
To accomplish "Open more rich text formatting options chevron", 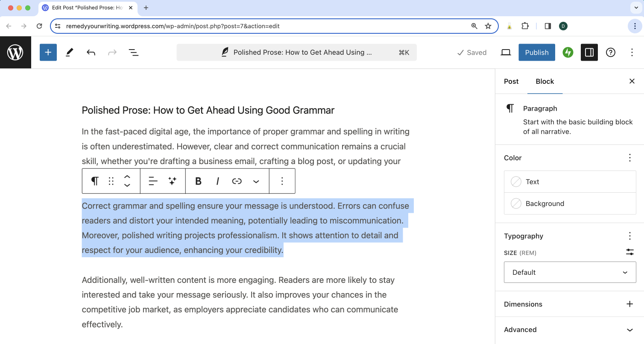I will click(x=256, y=181).
